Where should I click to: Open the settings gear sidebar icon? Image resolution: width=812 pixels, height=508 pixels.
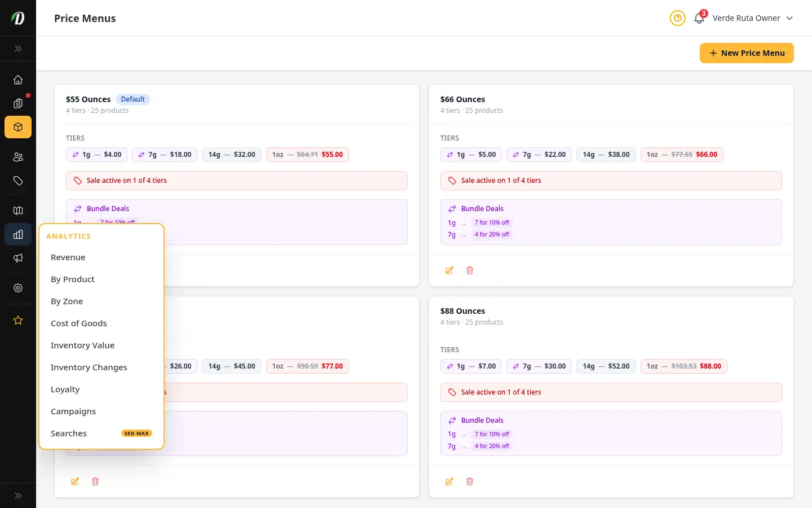[x=18, y=288]
